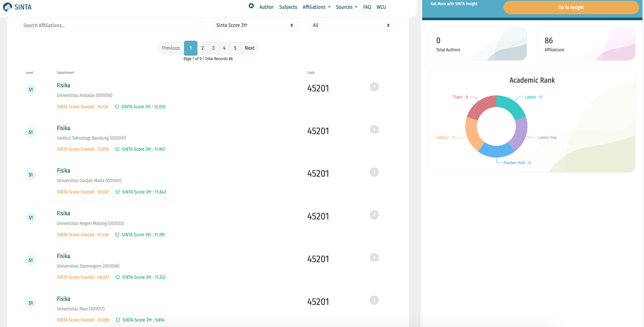644x327 pixels.
Task: Click the SINTA brand name text
Action: click(x=23, y=7)
